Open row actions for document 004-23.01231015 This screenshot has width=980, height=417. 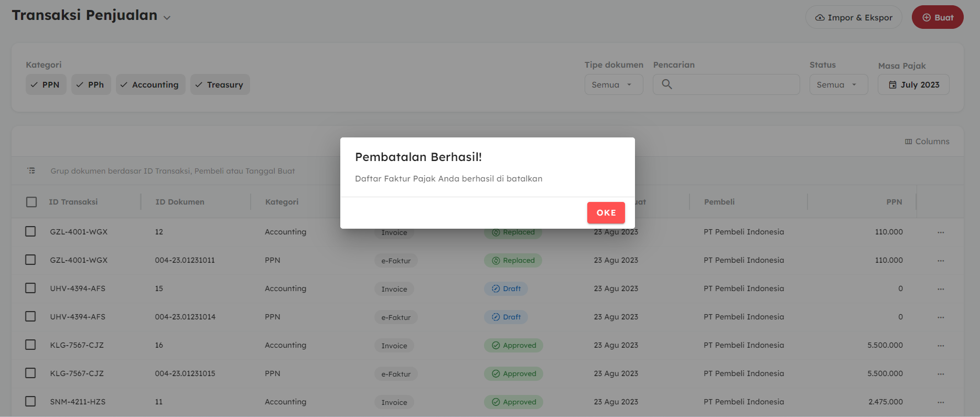point(941,374)
